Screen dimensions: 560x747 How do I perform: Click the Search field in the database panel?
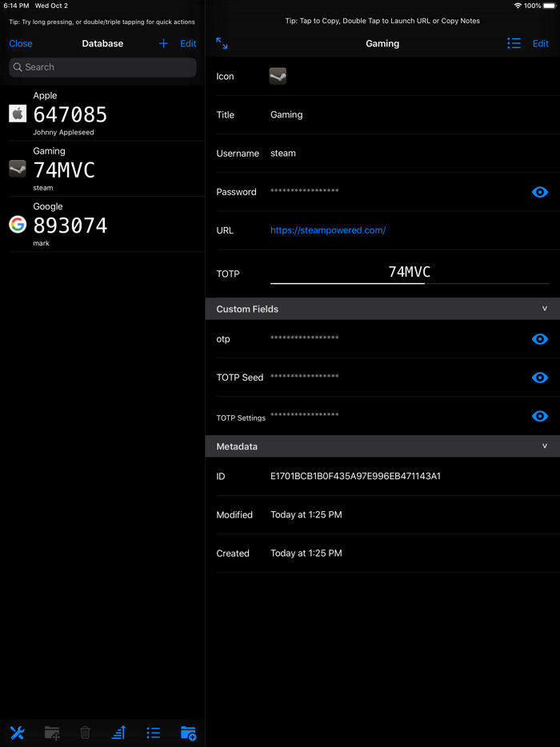tap(102, 67)
